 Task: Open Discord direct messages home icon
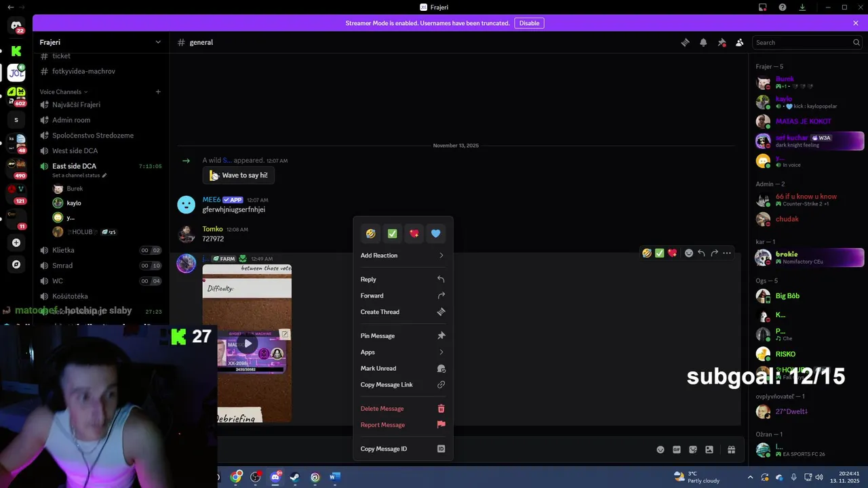[16, 26]
